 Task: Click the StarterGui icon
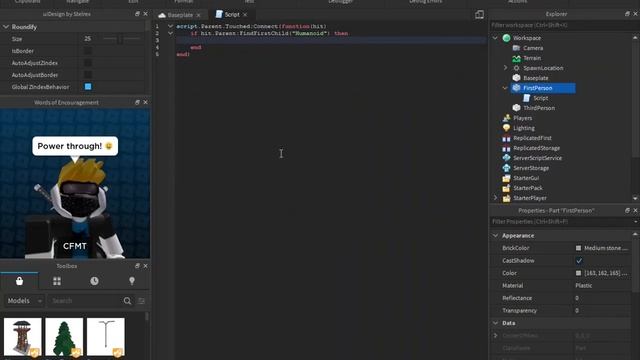[x=507, y=178]
